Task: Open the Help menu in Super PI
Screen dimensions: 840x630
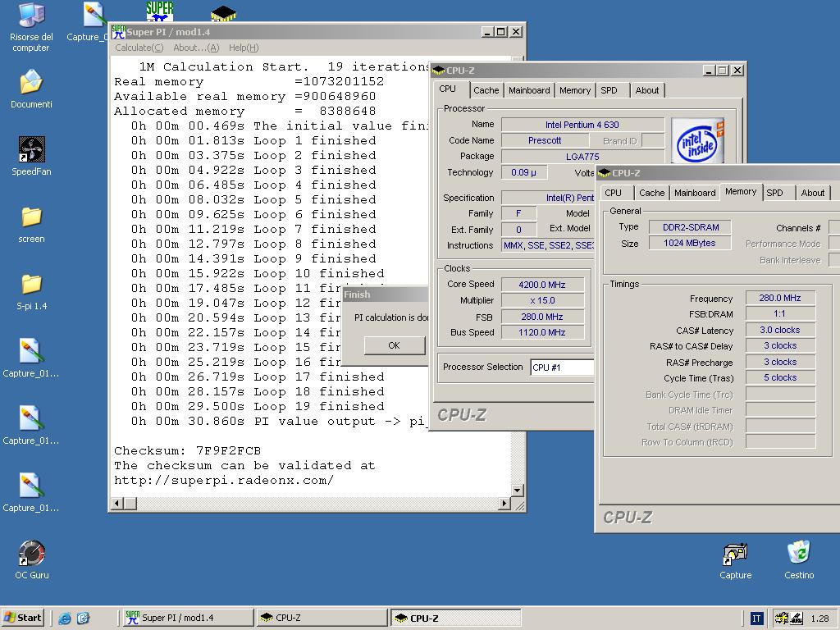Action: (244, 48)
